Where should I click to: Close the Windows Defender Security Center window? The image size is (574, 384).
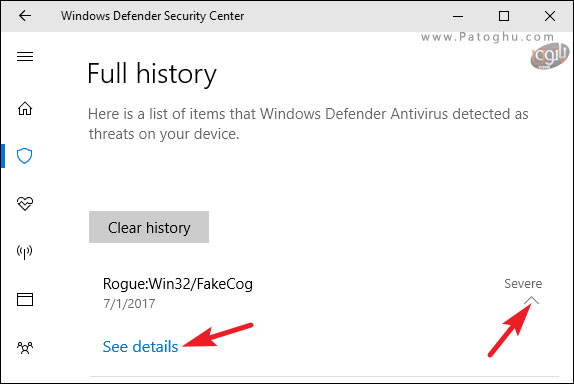click(549, 16)
